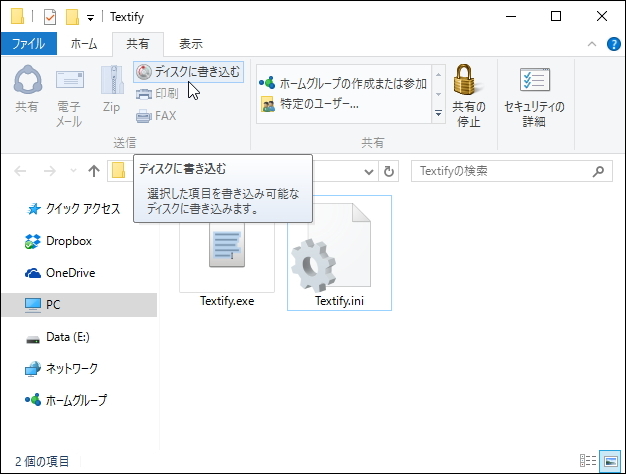Screen dimensions: 626x474
Task: Collapse the ribbon with chevron
Action: [592, 44]
